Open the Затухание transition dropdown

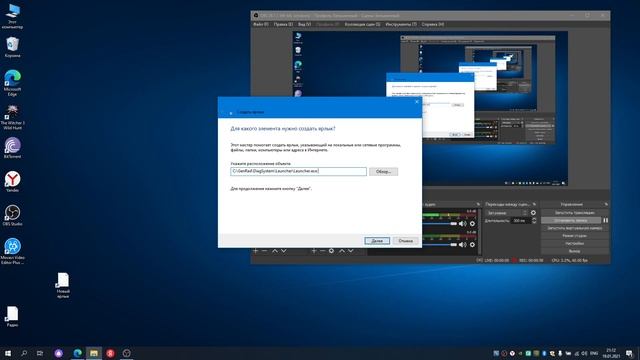pos(507,213)
